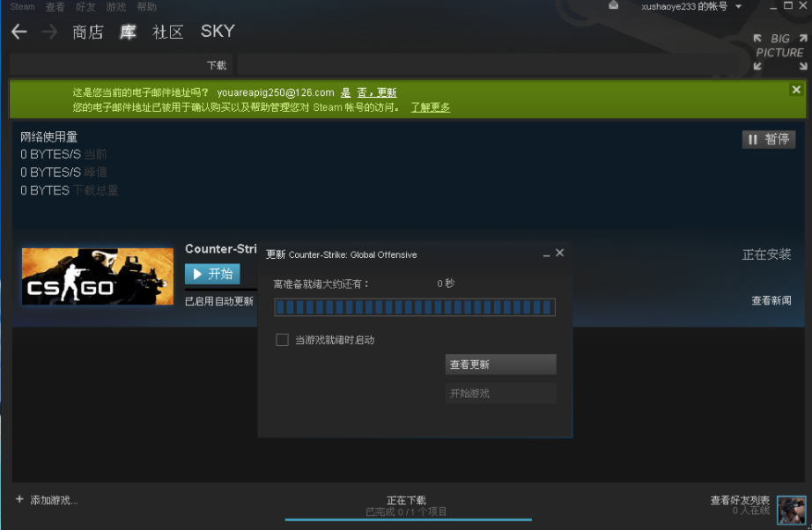Click the 查看更新 button
This screenshot has width=812, height=530.
(501, 364)
